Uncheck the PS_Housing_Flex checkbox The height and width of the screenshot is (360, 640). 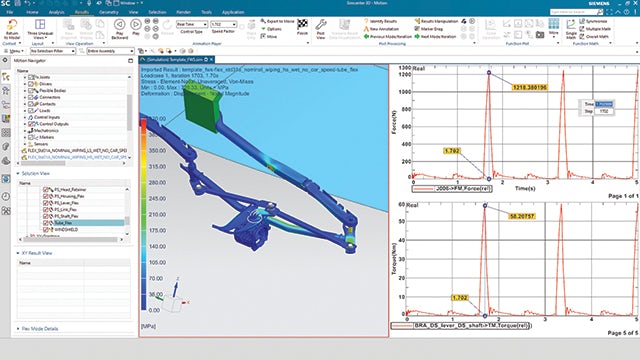pos(46,196)
